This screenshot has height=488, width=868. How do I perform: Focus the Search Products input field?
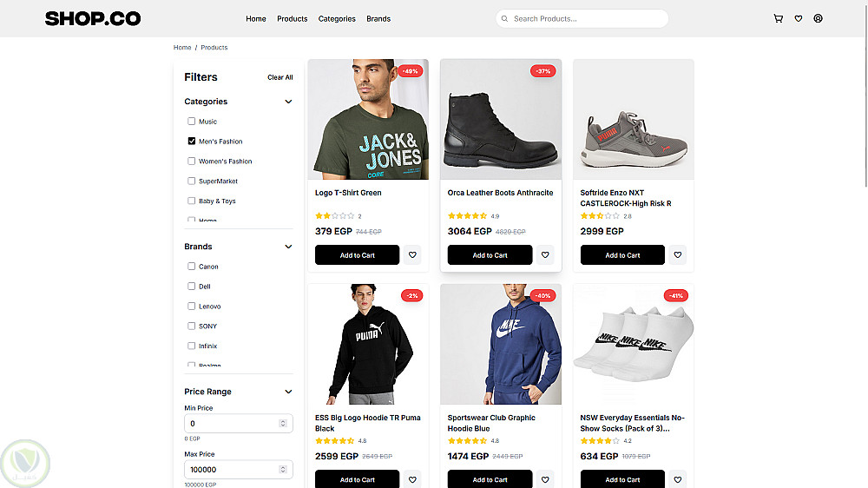[586, 18]
